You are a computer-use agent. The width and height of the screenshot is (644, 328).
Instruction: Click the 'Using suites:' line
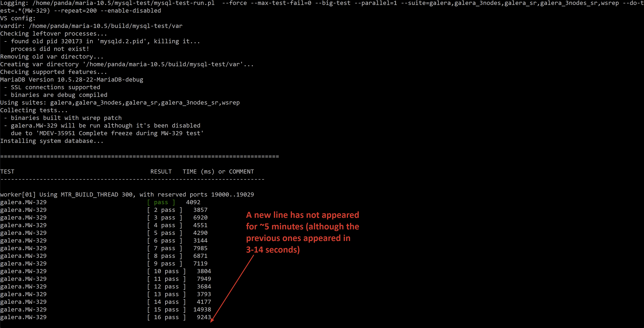click(120, 103)
